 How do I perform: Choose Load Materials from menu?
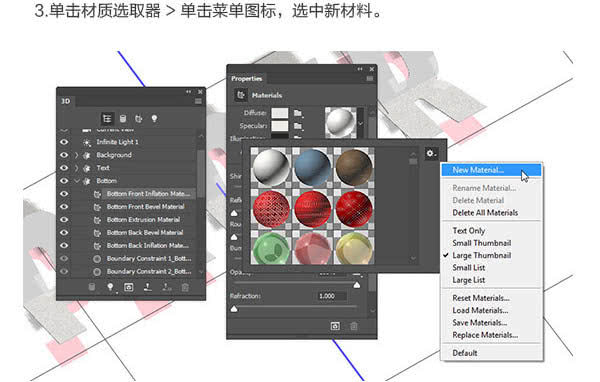point(480,310)
